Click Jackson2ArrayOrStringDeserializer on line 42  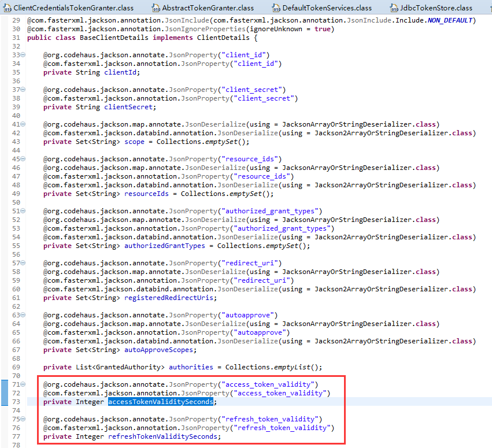381,133
